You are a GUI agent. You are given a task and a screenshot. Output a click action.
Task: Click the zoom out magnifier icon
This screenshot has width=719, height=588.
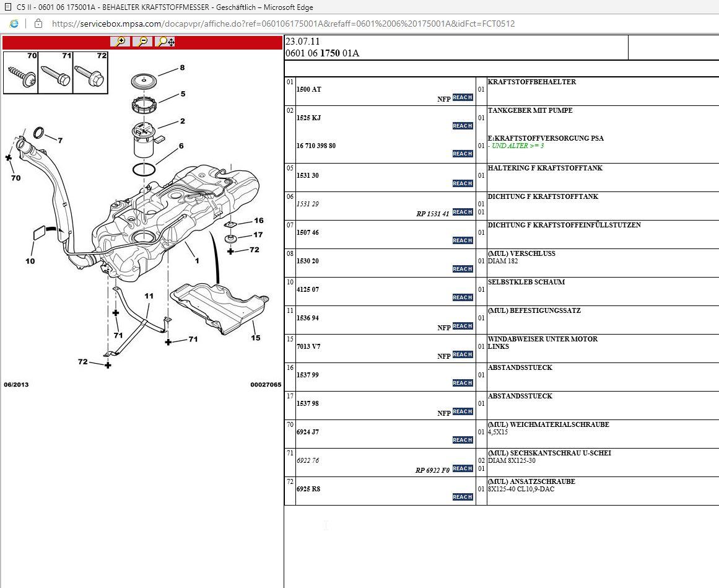pos(142,42)
